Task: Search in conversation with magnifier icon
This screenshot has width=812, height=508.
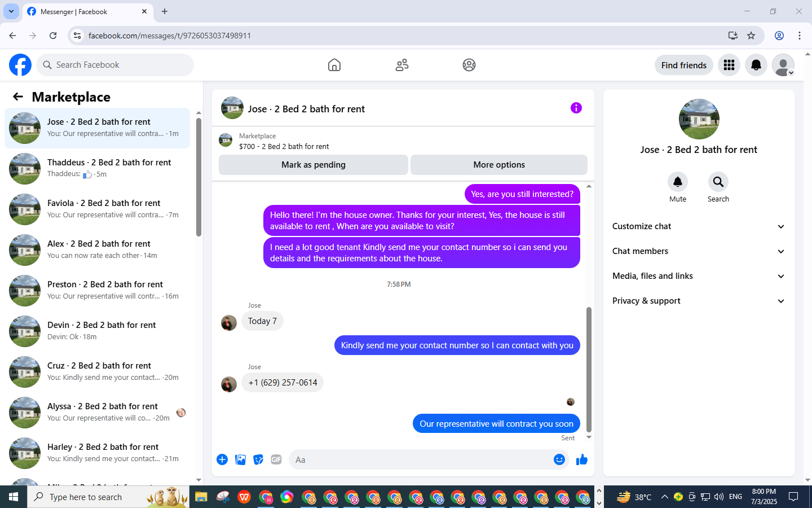Action: coord(718,182)
